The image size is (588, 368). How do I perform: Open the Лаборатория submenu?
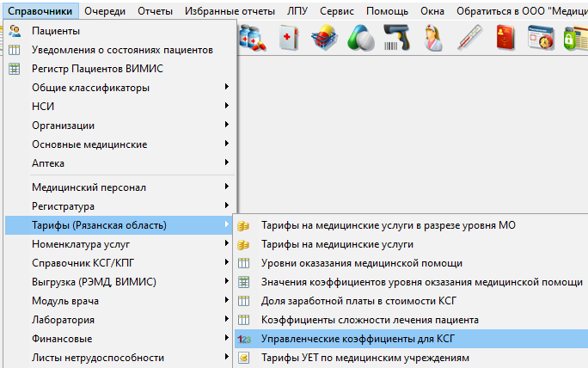pyautogui.click(x=120, y=320)
